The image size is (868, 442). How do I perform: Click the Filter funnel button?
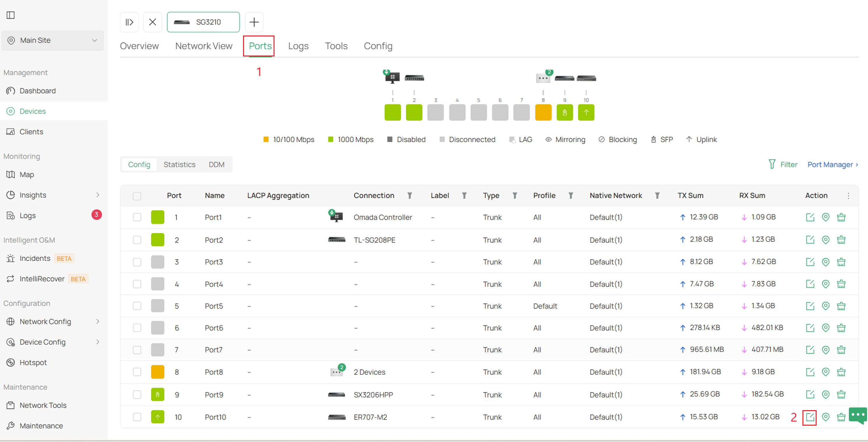tap(783, 164)
